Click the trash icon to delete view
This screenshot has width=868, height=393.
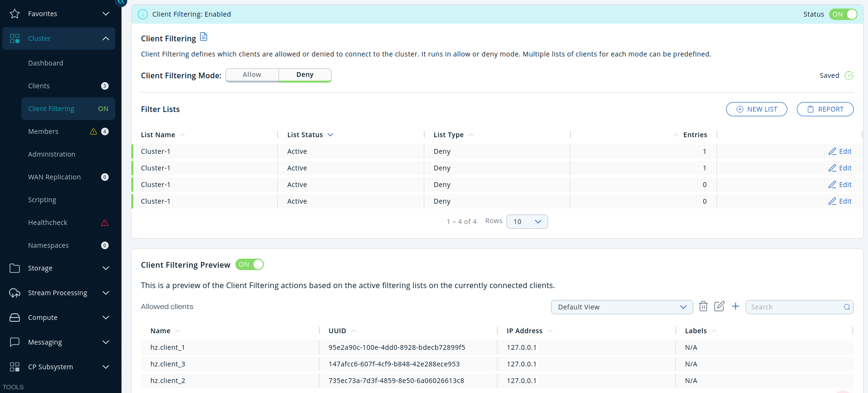(x=703, y=307)
